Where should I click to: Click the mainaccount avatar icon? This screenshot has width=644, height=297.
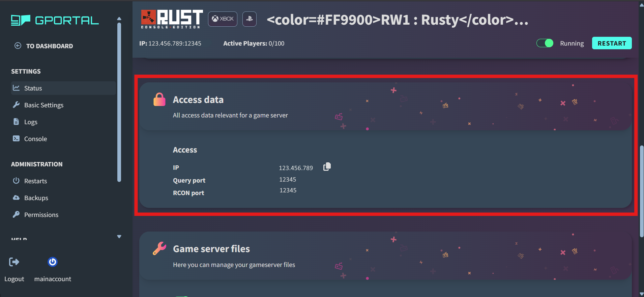[53, 262]
